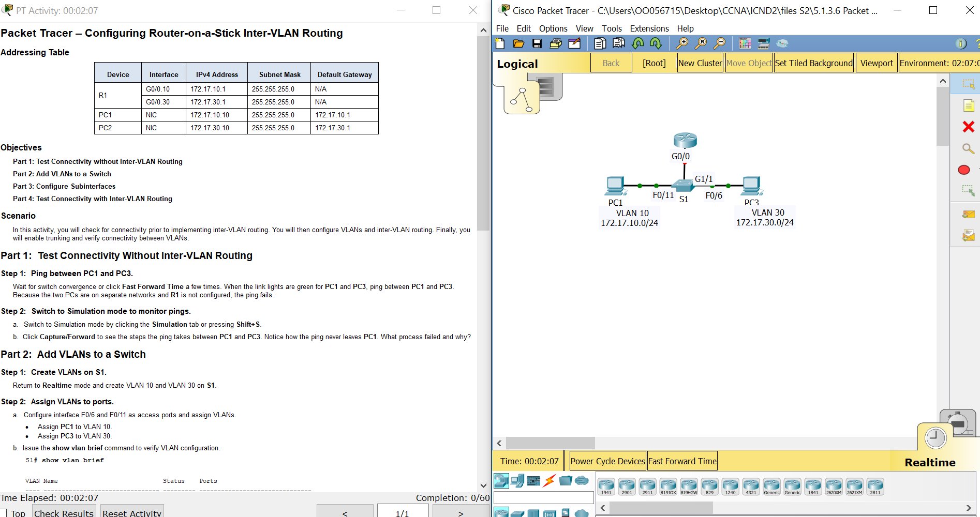Choose the Place Note tool
Image resolution: width=980 pixels, height=517 pixels.
coord(969,106)
